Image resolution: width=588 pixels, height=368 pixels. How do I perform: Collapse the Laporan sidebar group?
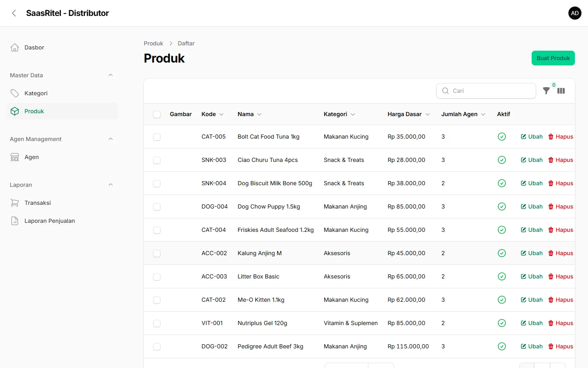coord(111,185)
